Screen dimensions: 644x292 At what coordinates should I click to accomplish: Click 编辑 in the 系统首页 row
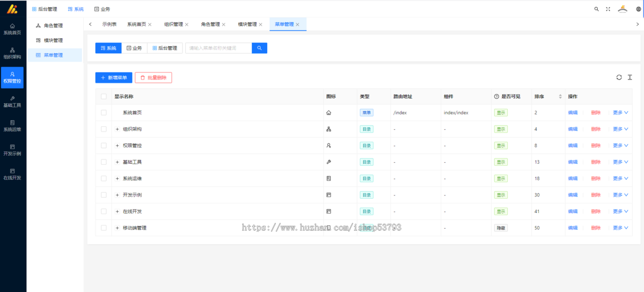(573, 113)
